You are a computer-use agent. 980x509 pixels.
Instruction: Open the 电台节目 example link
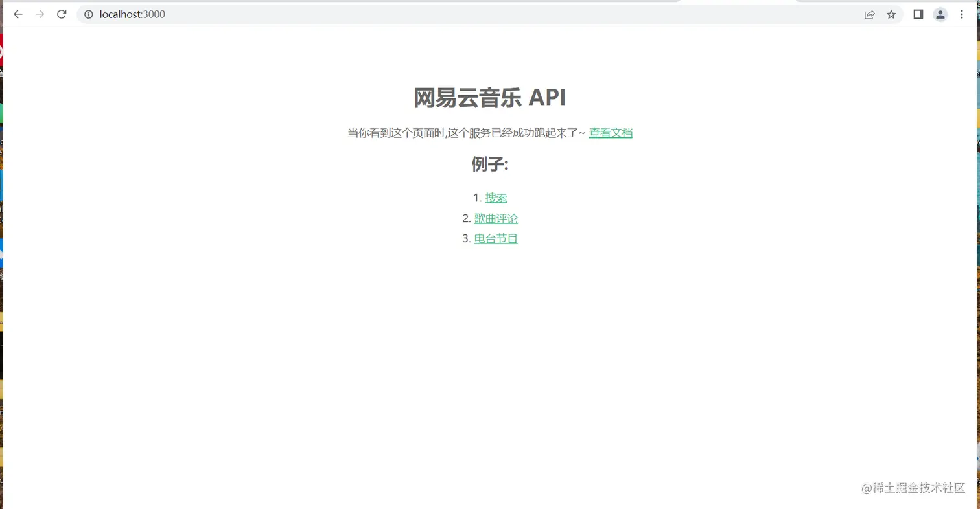[x=496, y=238]
